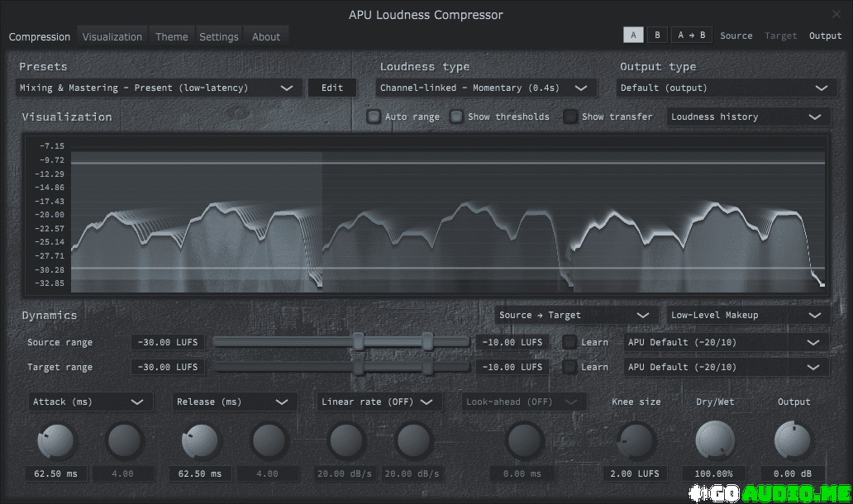
Task: Click Target range slider right handle
Action: pos(427,367)
